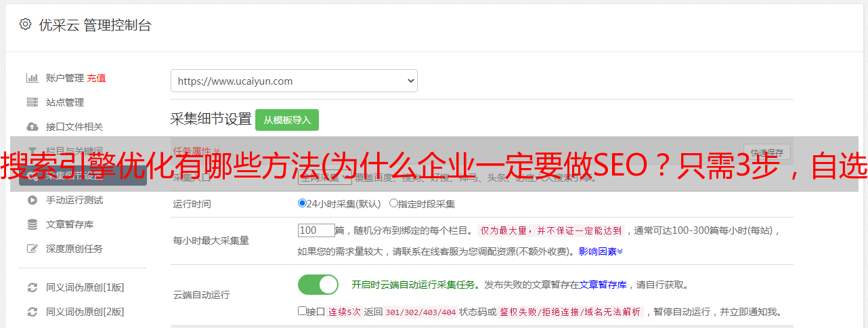The width and height of the screenshot is (868, 328).
Task: Expand the 影响因素 link
Action: (x=601, y=251)
